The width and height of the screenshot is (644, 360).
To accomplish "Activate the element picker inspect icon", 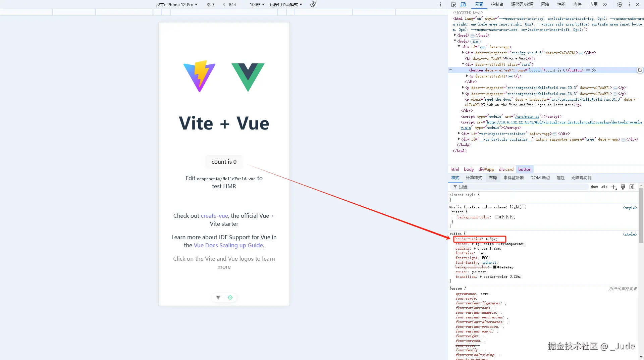I will pyautogui.click(x=453, y=4).
